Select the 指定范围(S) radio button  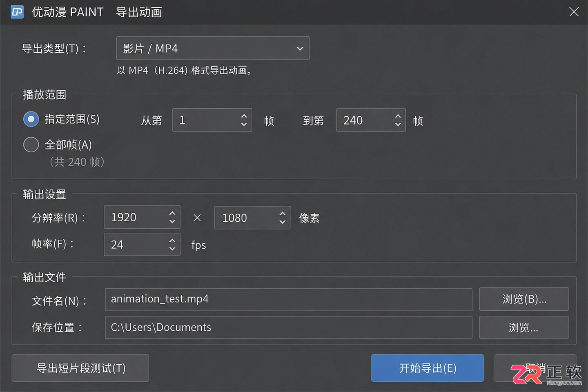point(31,119)
